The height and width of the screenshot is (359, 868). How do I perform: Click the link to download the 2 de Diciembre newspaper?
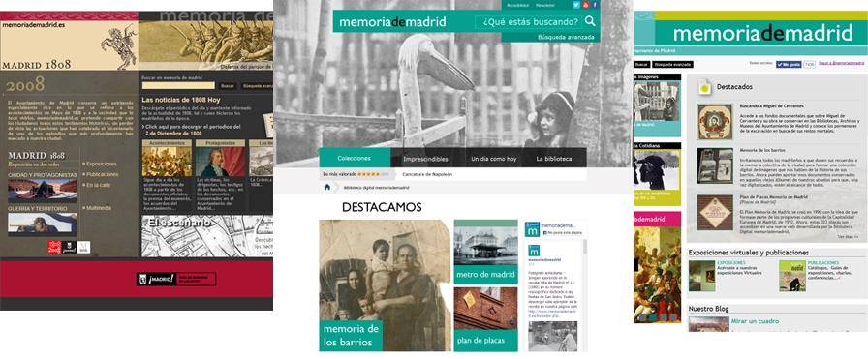point(192,130)
